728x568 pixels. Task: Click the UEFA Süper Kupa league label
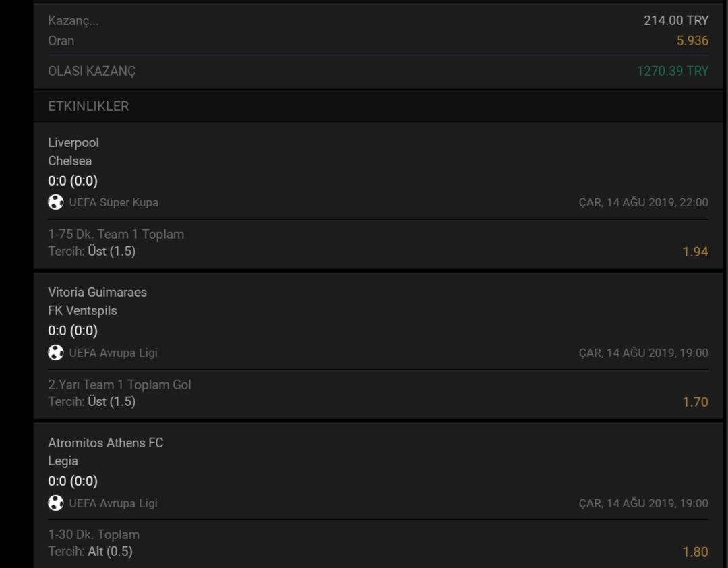tap(114, 202)
